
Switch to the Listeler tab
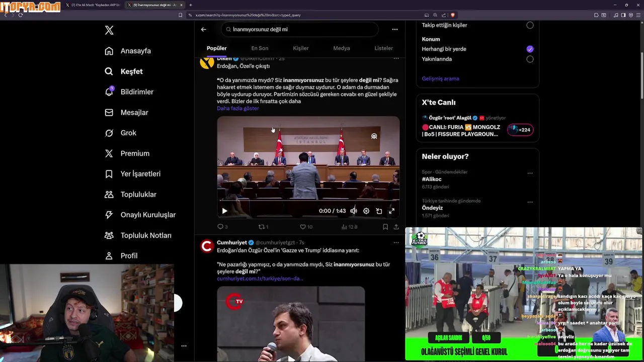coord(384,48)
